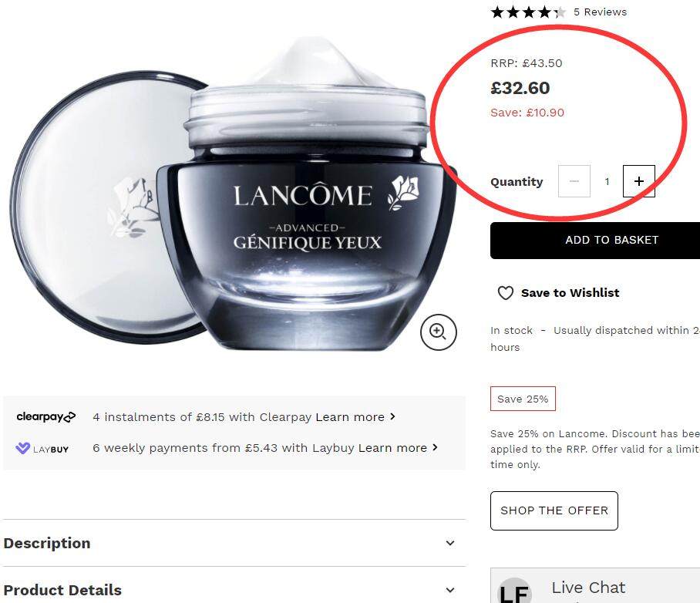Expand the Description section
Image resolution: width=700 pixels, height=603 pixels.
[450, 543]
